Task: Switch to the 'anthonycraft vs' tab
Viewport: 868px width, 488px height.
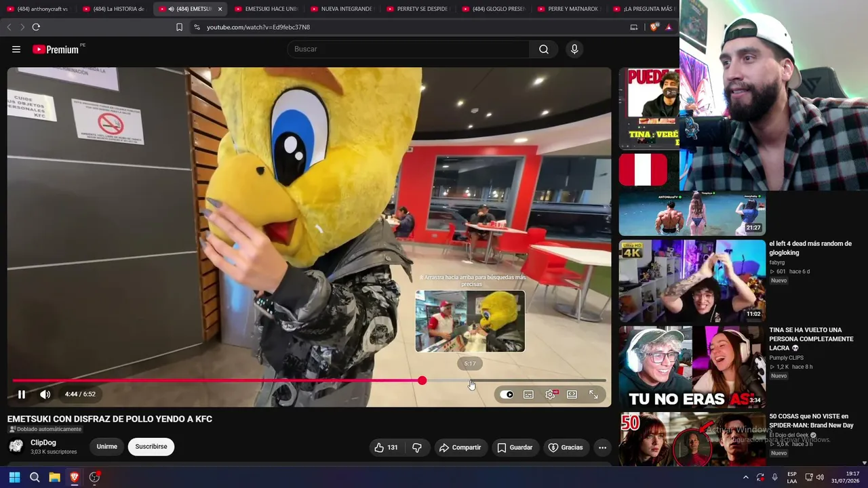Action: (x=38, y=9)
